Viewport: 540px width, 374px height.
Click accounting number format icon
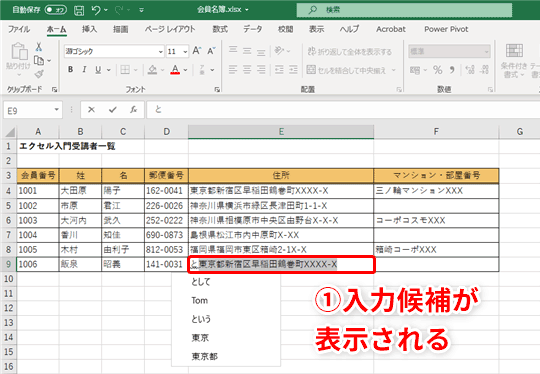click(415, 70)
